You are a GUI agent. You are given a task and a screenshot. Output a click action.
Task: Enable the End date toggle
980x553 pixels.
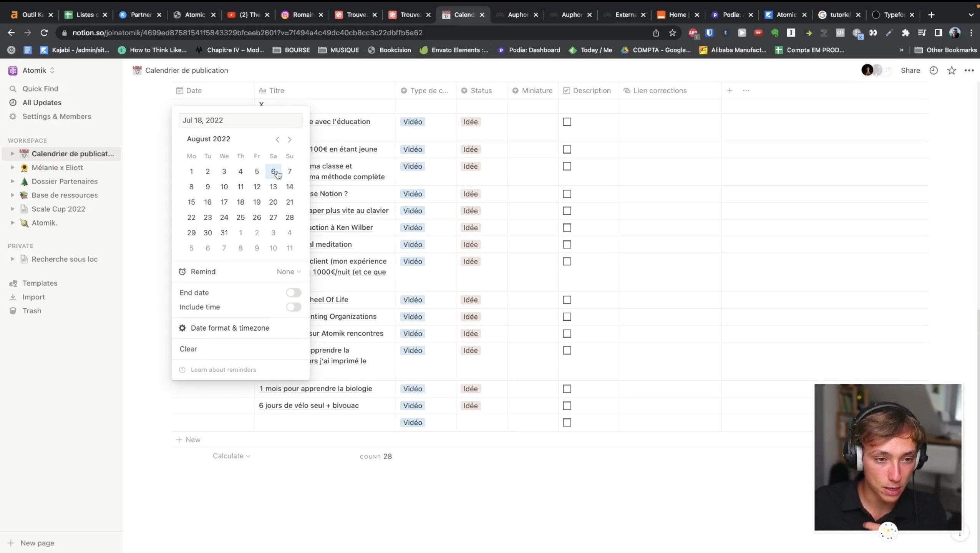pyautogui.click(x=294, y=293)
